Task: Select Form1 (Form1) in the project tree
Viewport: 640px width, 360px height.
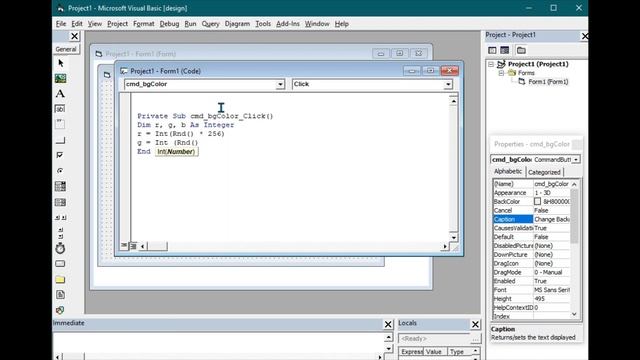Action: (x=548, y=82)
